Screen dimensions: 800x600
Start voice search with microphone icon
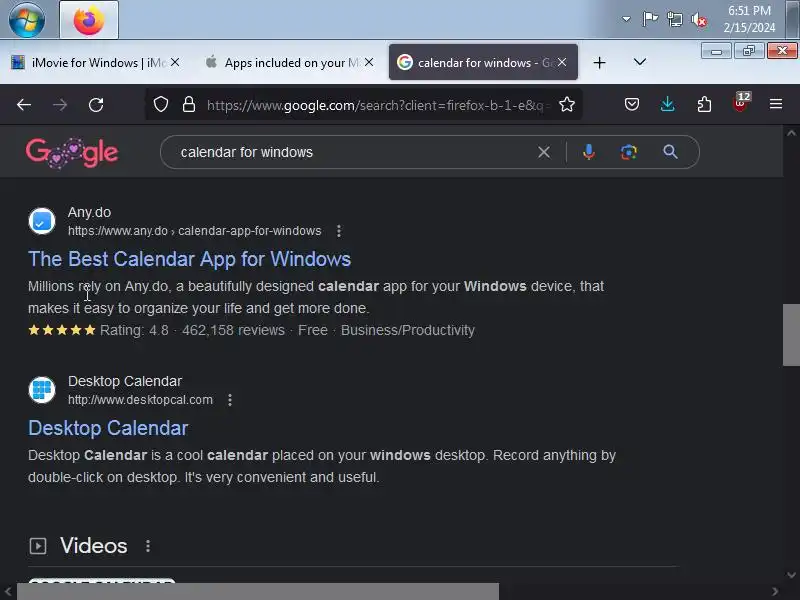point(588,152)
